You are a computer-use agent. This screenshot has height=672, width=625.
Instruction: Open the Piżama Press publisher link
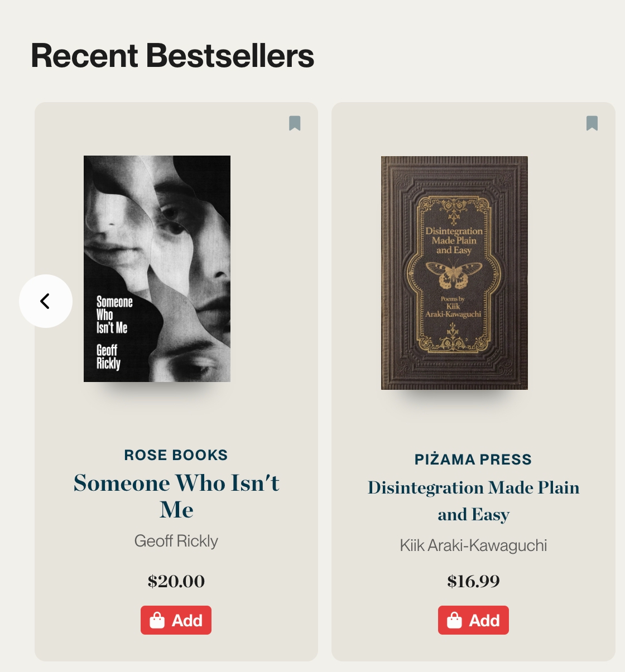click(x=473, y=460)
